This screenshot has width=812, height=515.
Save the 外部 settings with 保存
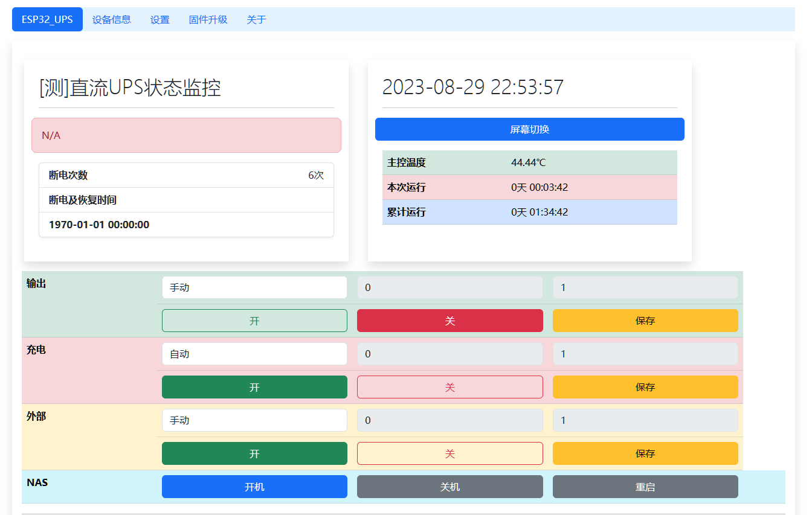point(645,453)
